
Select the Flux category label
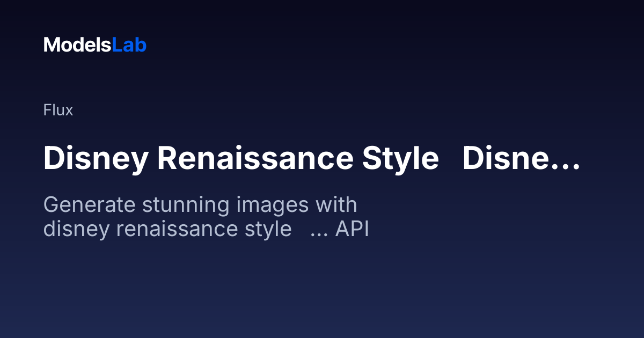click(x=58, y=111)
